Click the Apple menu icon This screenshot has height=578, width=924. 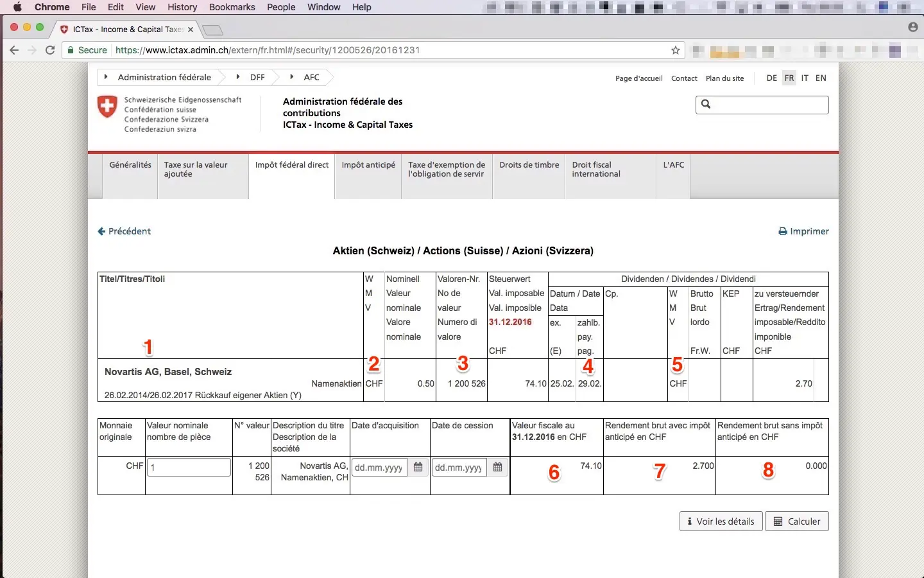point(17,7)
